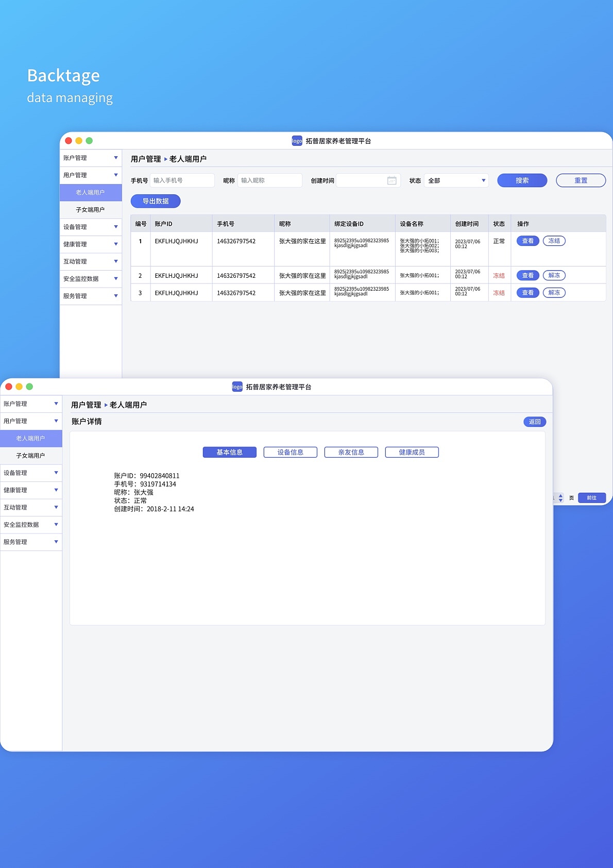This screenshot has height=868, width=613.
Task: Click the 搜索 search button
Action: click(x=522, y=180)
